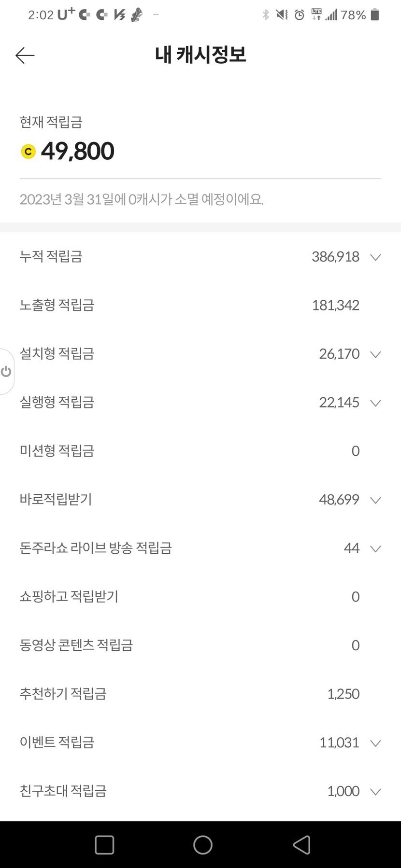Image resolution: width=401 pixels, height=868 pixels.
Task: Tap the 노출형 적립금 row label
Action: (57, 305)
